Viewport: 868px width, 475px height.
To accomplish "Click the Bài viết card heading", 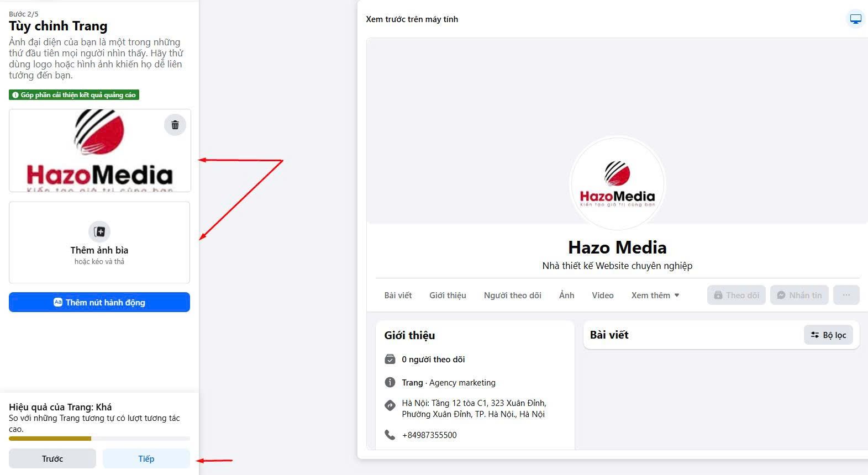I will 609,335.
